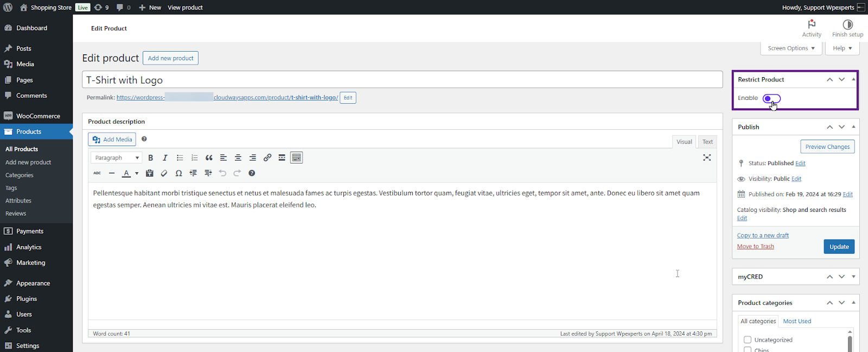The image size is (868, 352).
Task: Expand the Screen Options panel
Action: coord(791,48)
